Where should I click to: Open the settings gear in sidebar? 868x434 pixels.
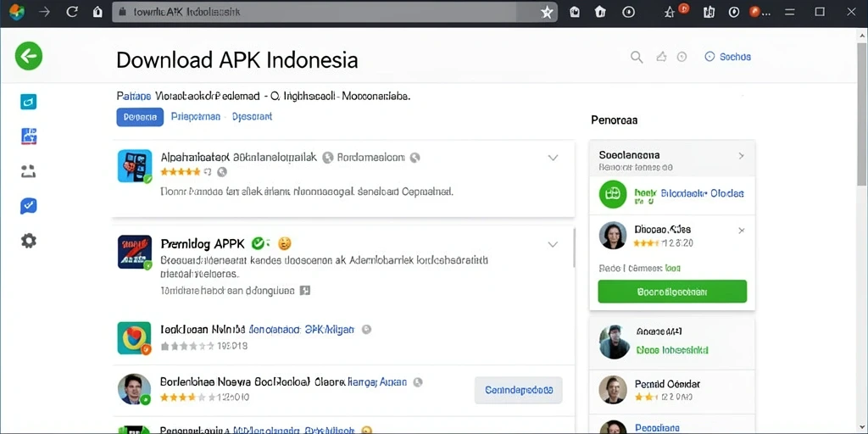28,241
